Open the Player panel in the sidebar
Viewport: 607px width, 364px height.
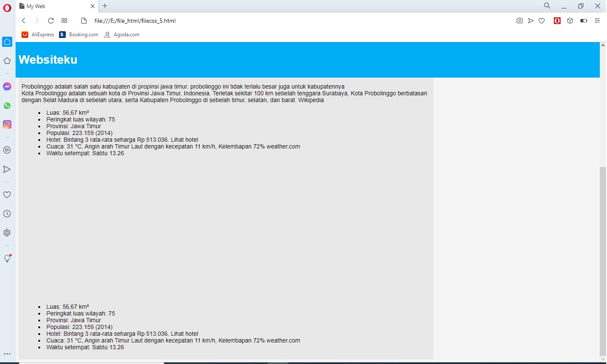(x=7, y=150)
